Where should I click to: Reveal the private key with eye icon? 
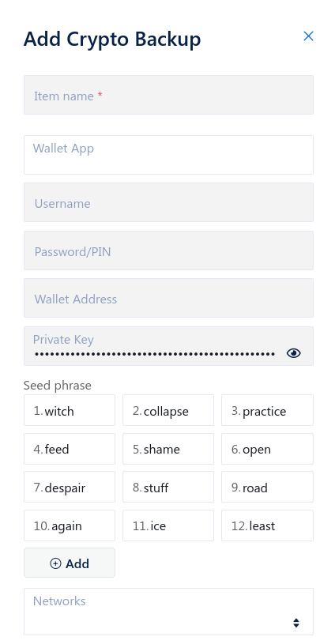pos(294,352)
